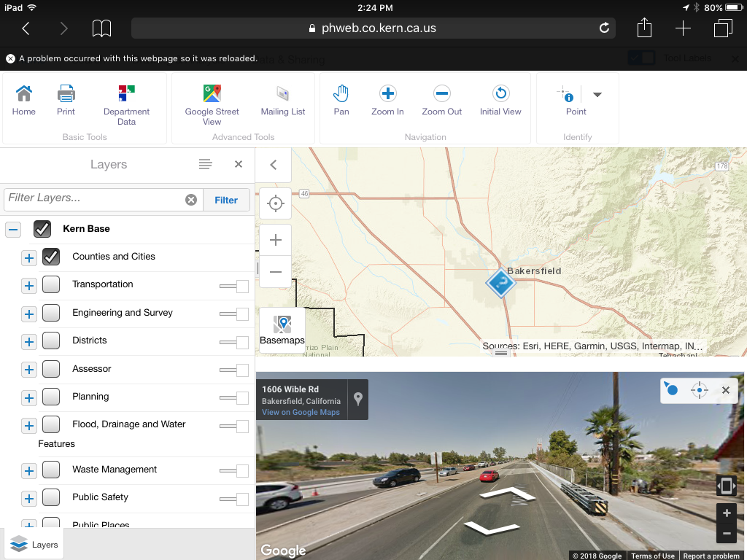Uncheck Counties and Cities layer

(x=51, y=257)
